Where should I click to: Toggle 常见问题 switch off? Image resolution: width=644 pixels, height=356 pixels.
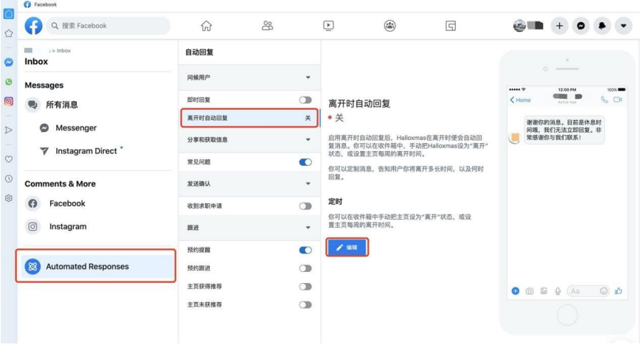point(305,162)
